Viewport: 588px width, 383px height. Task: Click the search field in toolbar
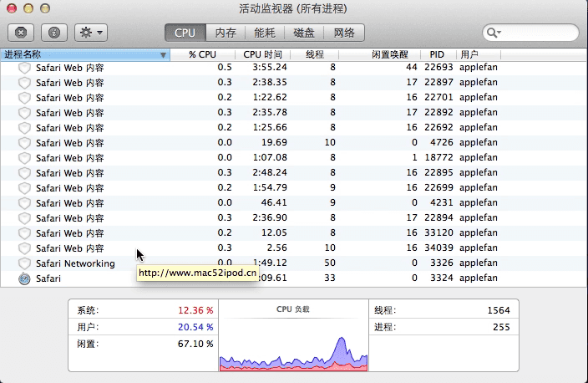(530, 33)
